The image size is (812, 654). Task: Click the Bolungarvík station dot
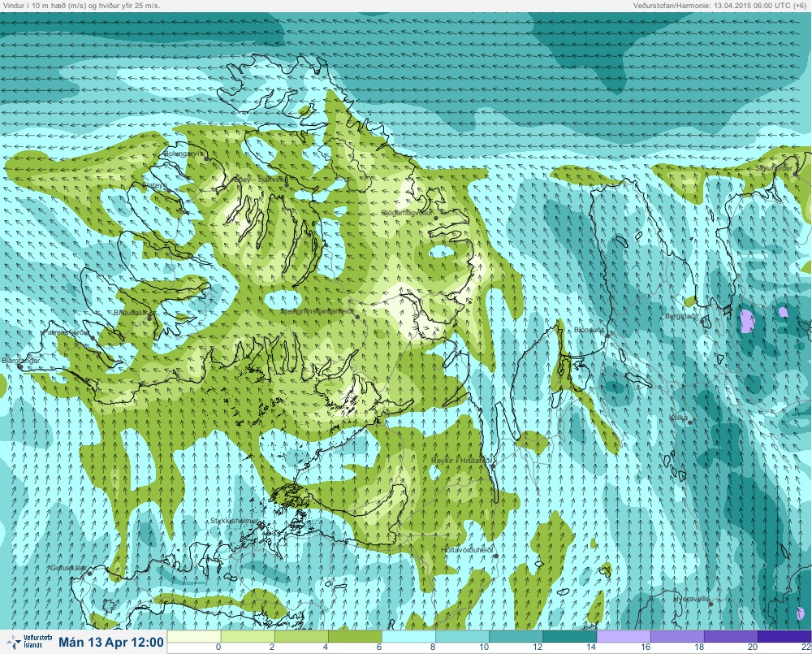click(206, 158)
